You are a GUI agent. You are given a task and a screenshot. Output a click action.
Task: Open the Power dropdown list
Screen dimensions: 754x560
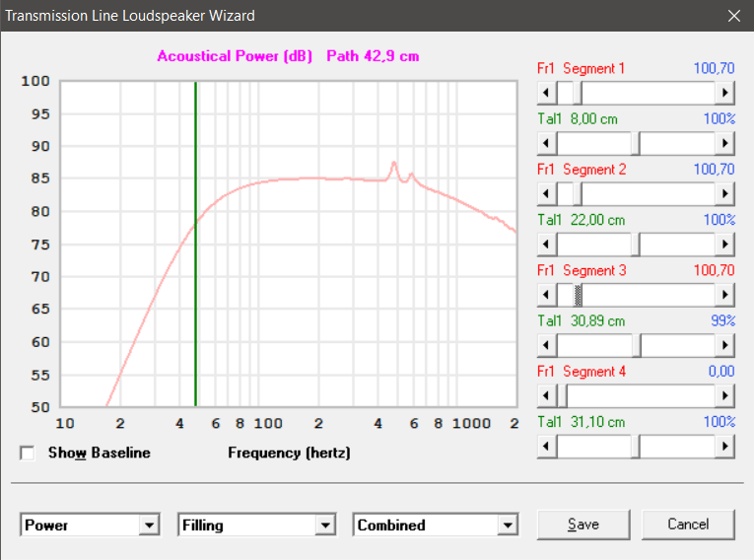click(x=150, y=525)
